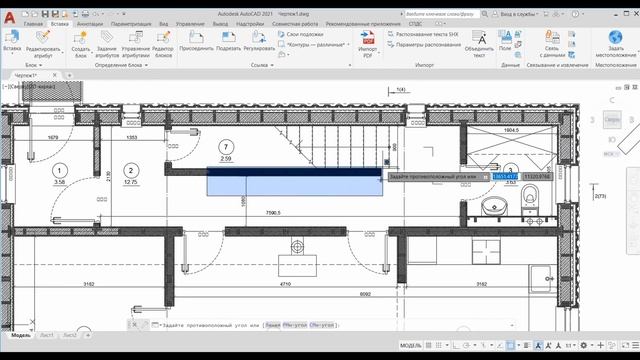The height and width of the screenshot is (360, 640).
Task: Click Слои подложки button
Action: coord(300,34)
